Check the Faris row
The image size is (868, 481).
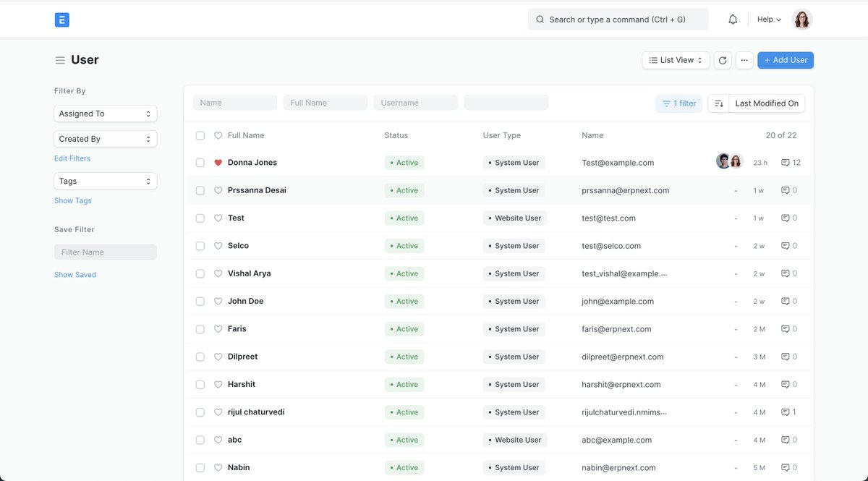200,329
